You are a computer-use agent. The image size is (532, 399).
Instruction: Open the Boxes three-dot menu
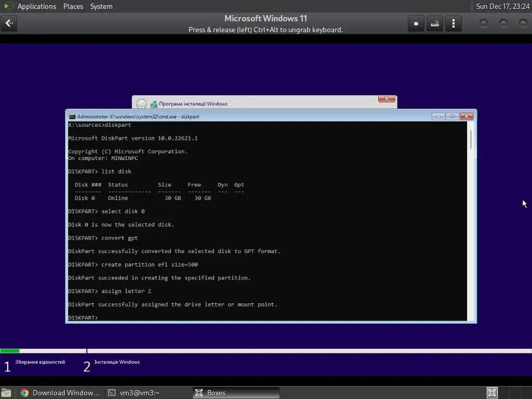point(453,24)
